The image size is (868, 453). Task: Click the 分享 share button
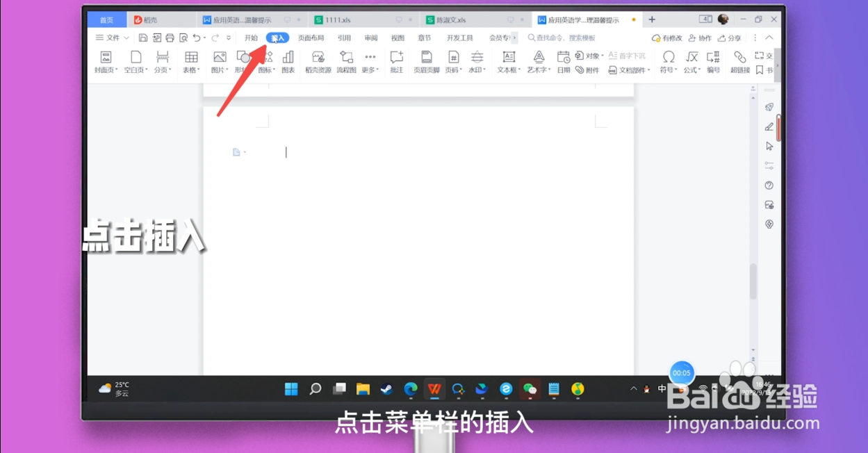point(731,38)
